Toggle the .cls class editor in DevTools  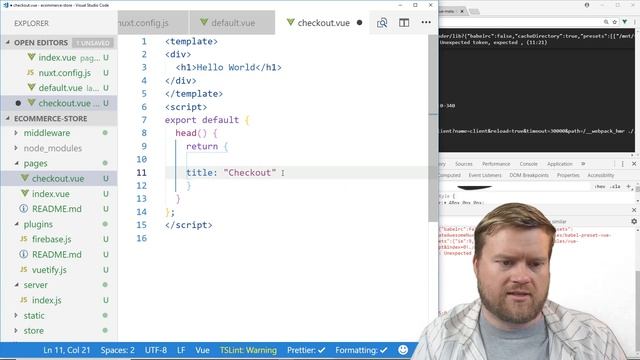(x=615, y=187)
